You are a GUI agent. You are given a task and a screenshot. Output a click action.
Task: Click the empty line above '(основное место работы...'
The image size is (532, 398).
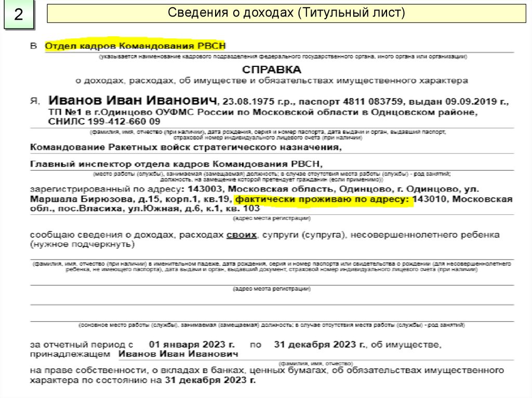[272, 315]
